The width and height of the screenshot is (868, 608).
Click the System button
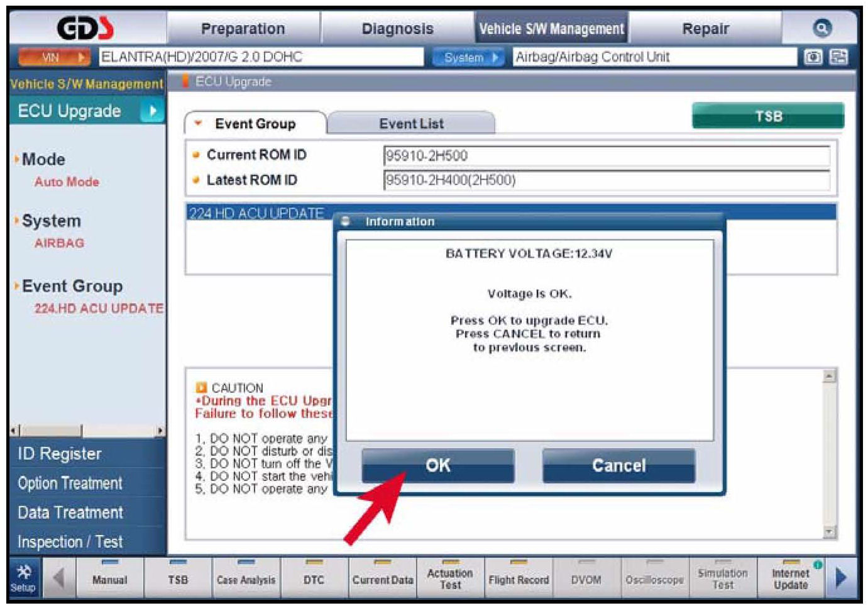coord(468,57)
